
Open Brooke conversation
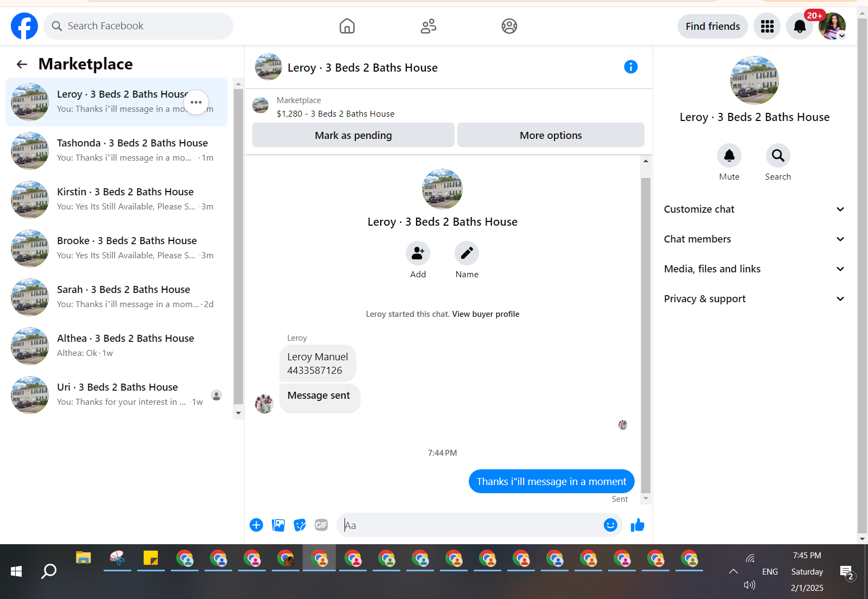(116, 248)
